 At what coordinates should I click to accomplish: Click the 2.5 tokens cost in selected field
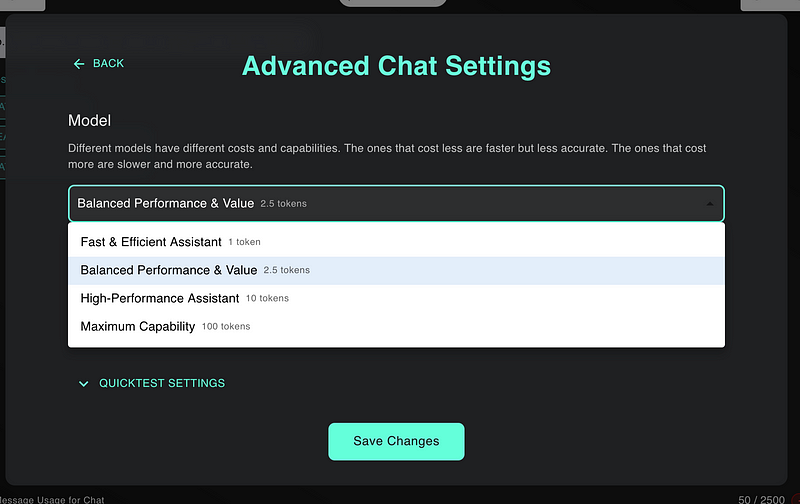(283, 204)
